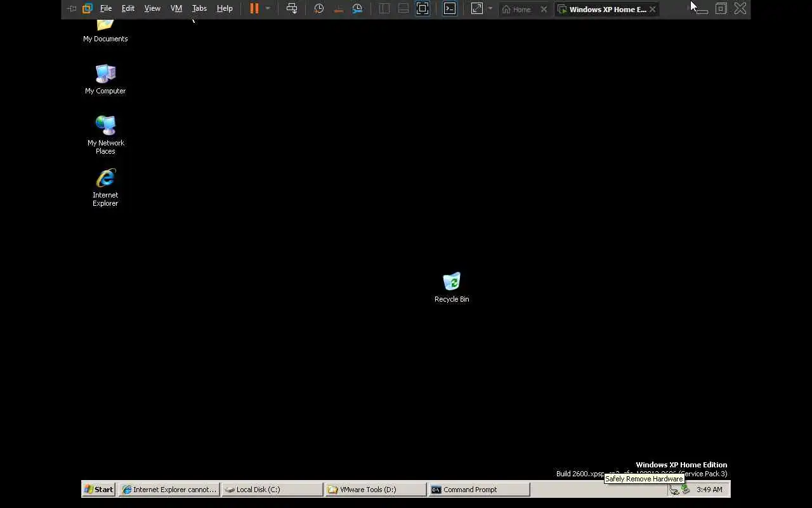Open the Help menu
This screenshot has height=508, width=812.
(x=225, y=9)
